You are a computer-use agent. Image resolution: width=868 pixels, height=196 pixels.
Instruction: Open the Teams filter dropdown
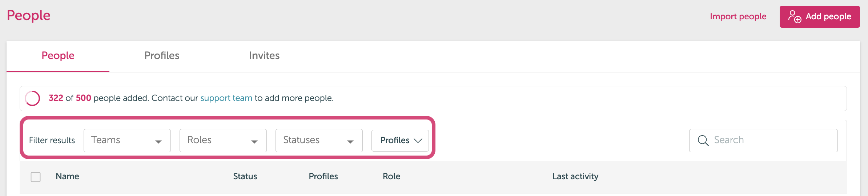click(127, 141)
